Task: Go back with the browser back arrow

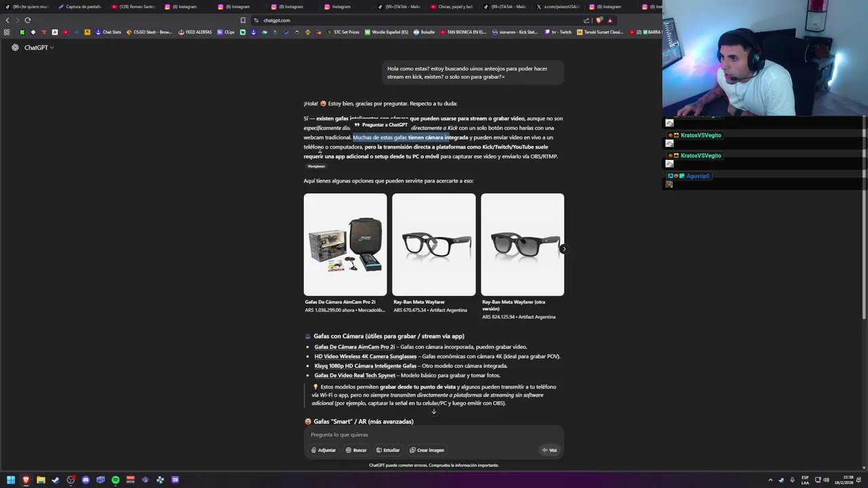Action: 7,20
